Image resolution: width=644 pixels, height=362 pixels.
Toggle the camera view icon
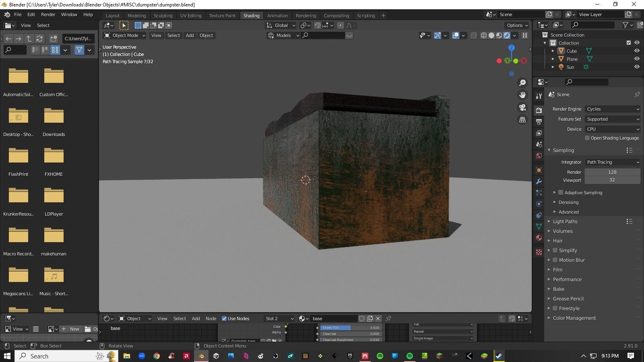522,107
